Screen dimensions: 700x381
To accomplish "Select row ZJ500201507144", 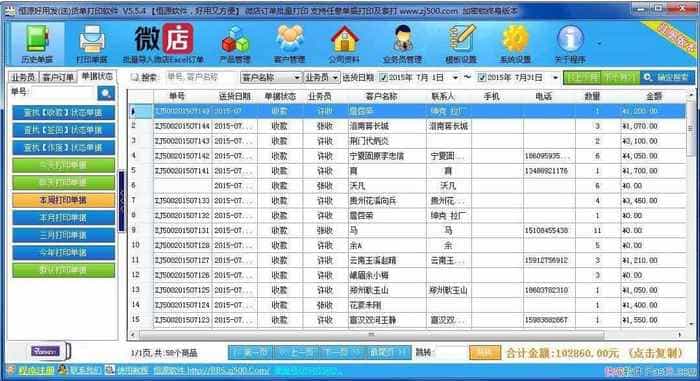I will [x=407, y=126].
